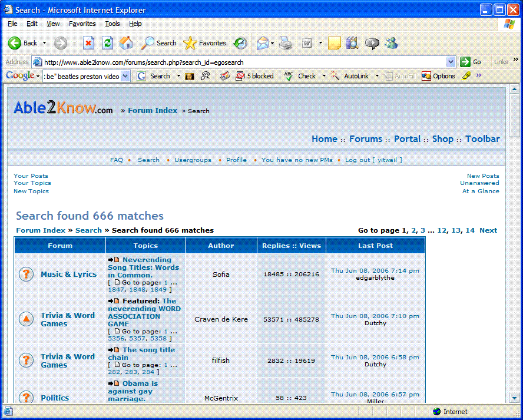The width and height of the screenshot is (523, 420).
Task: Click author name 'filfish'
Action: 221,361
